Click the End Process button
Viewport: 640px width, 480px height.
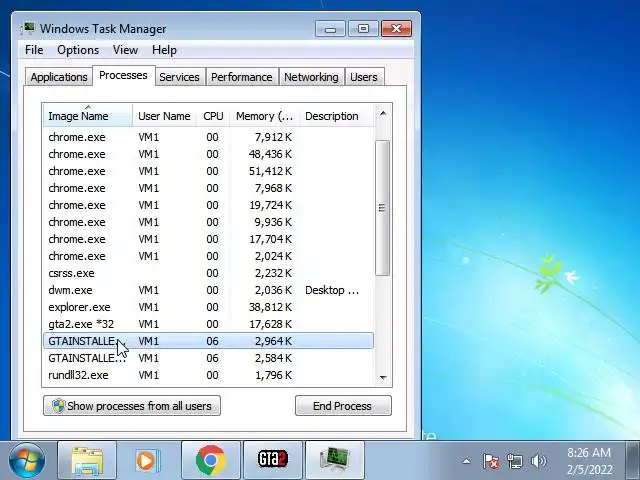click(343, 406)
